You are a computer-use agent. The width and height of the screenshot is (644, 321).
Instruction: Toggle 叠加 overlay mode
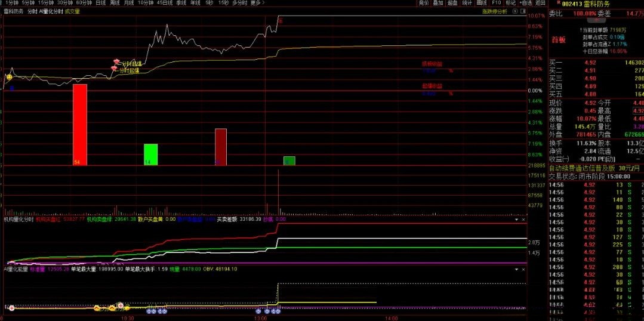click(438, 3)
